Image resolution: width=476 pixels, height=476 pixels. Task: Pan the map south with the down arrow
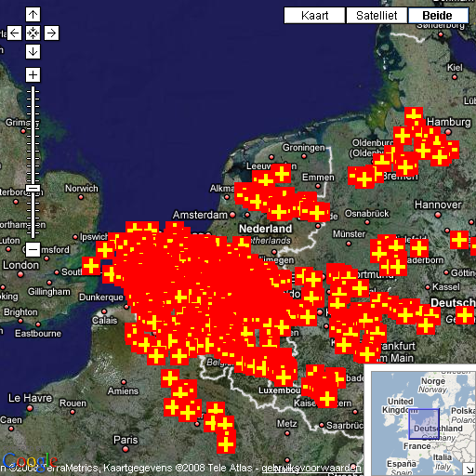[33, 51]
